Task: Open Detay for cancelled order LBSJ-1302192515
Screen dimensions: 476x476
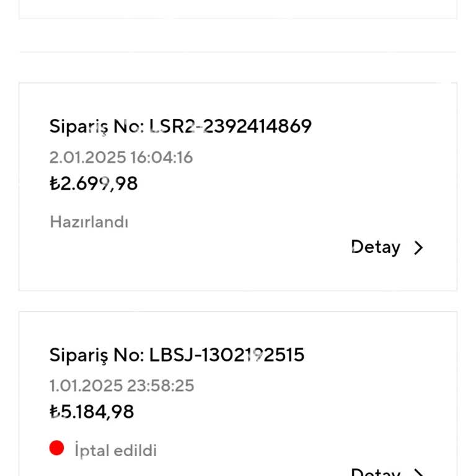Action: coord(376,472)
